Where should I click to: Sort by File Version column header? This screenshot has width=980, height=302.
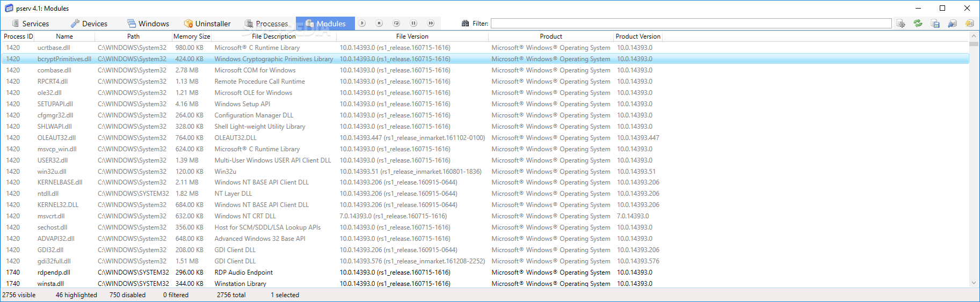click(x=412, y=36)
